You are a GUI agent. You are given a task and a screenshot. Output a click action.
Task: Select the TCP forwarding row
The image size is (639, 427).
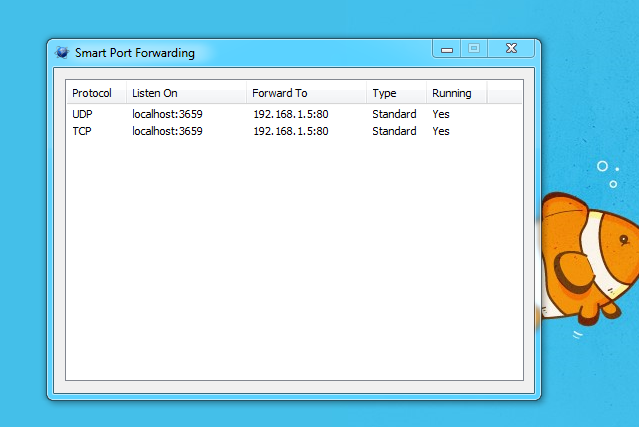click(x=294, y=131)
